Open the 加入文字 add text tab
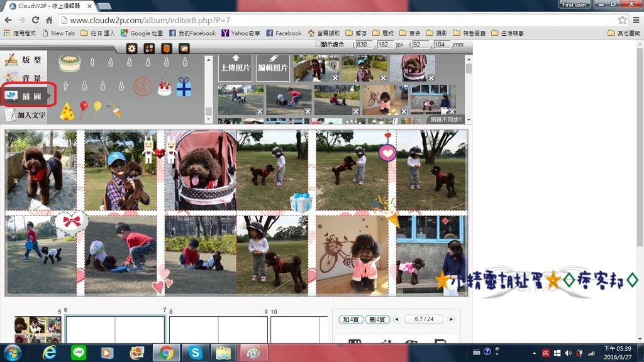The height and width of the screenshot is (362, 644). point(25,114)
